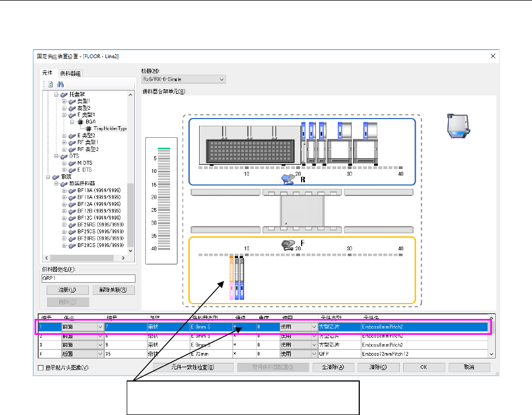The image size is (532, 415).
Task: Click the 元件一致性检查 button
Action: [192, 367]
